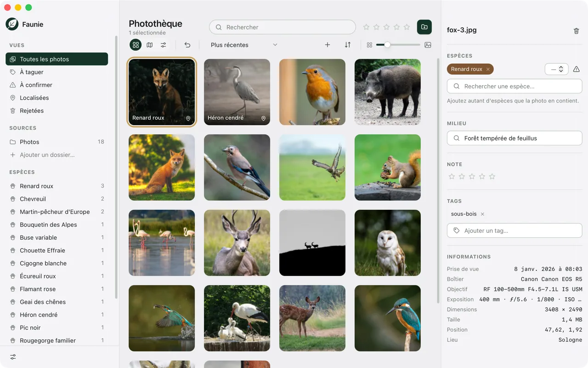Screen dimensions: 588x368
Task: Click the Rechercher search field
Action: click(283, 27)
